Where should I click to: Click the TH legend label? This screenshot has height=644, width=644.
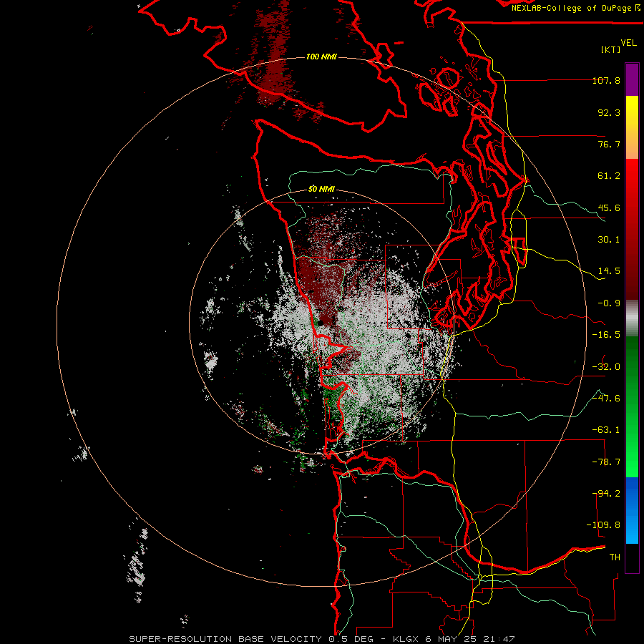(615, 557)
